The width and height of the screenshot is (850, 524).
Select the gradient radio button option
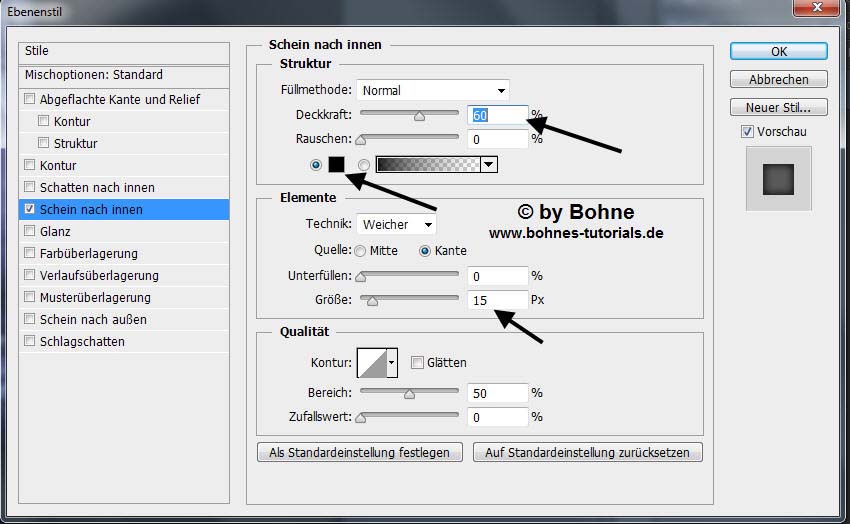(x=364, y=165)
